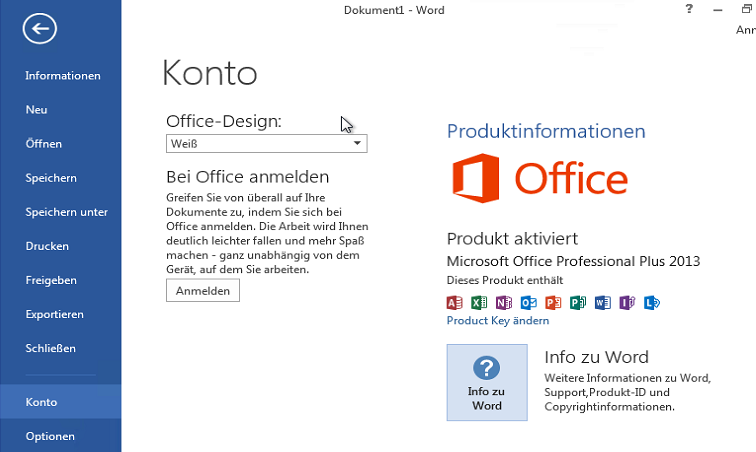756x452 pixels.
Task: Click the Word product icon
Action: [602, 302]
